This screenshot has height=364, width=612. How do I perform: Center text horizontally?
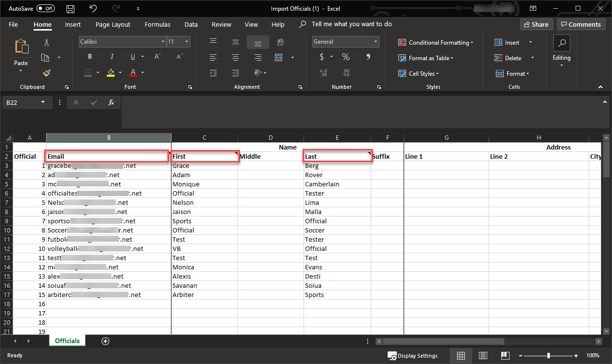pos(236,57)
